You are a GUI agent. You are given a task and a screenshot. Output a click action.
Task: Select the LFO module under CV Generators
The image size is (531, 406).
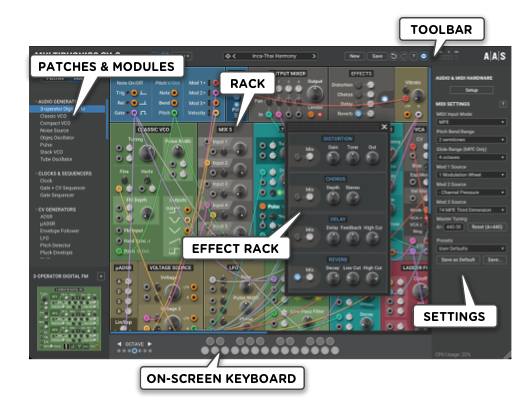pos(44,238)
